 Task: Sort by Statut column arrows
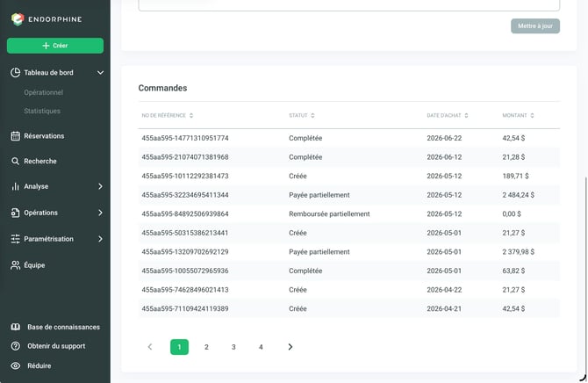[x=312, y=115]
